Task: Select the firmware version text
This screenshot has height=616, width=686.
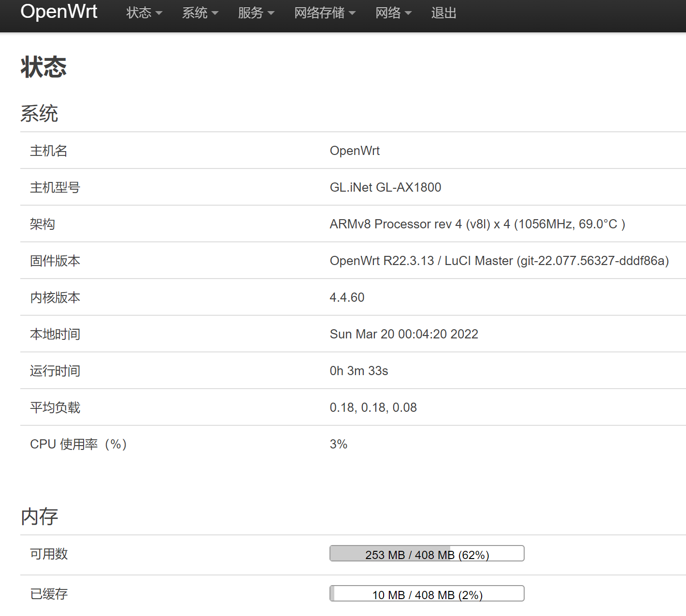Action: pyautogui.click(x=499, y=261)
